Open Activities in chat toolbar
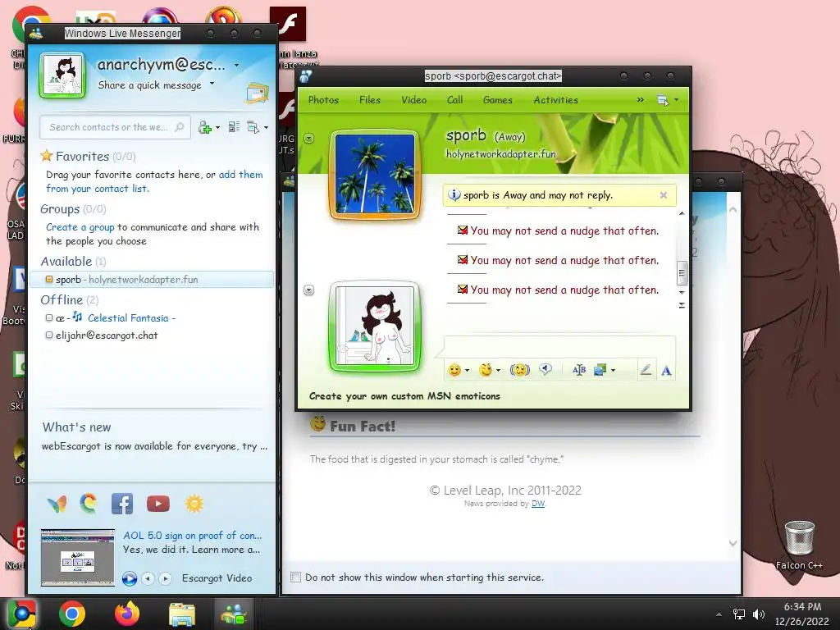 tap(555, 100)
